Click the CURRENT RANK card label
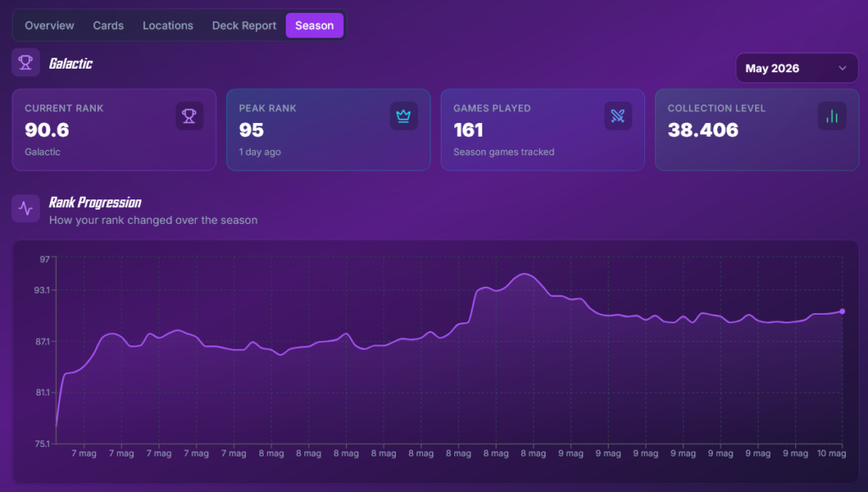 point(64,108)
